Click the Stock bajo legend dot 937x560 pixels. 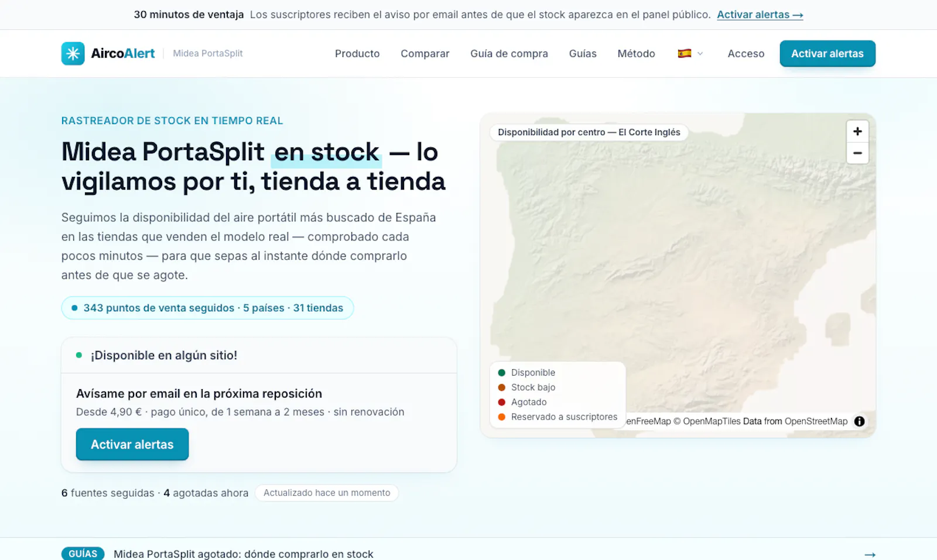click(x=502, y=387)
